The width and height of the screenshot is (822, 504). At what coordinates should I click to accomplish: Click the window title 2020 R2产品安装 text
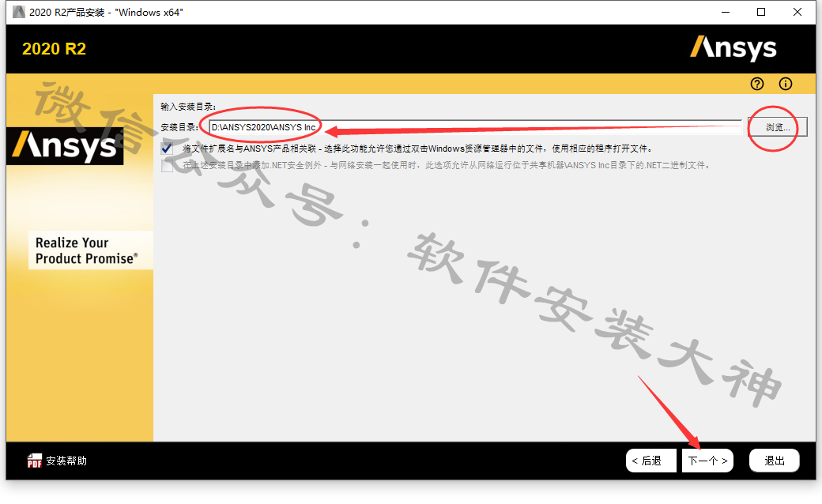coord(106,12)
